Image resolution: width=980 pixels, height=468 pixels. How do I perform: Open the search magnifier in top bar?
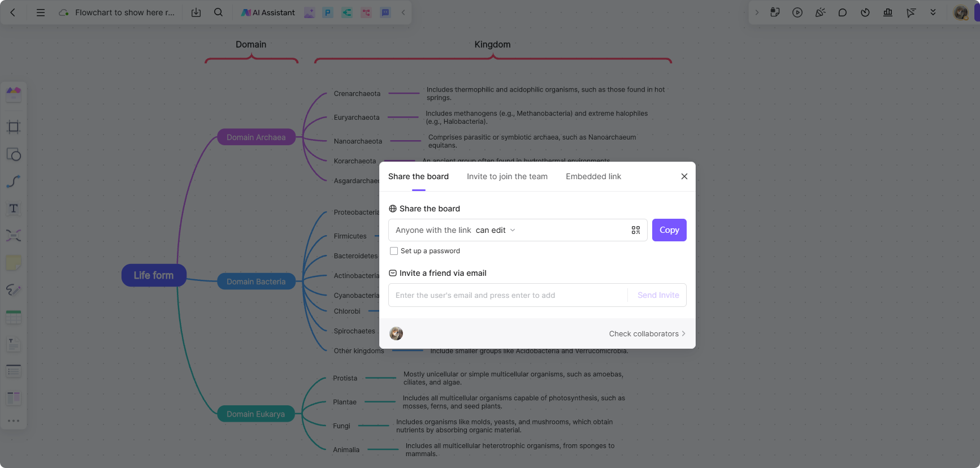click(218, 12)
